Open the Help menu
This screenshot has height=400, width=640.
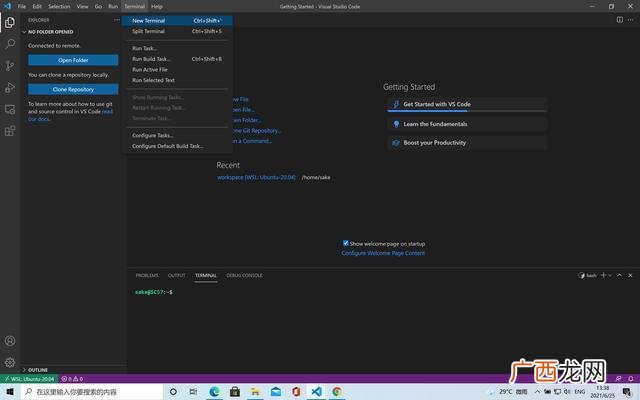(157, 7)
